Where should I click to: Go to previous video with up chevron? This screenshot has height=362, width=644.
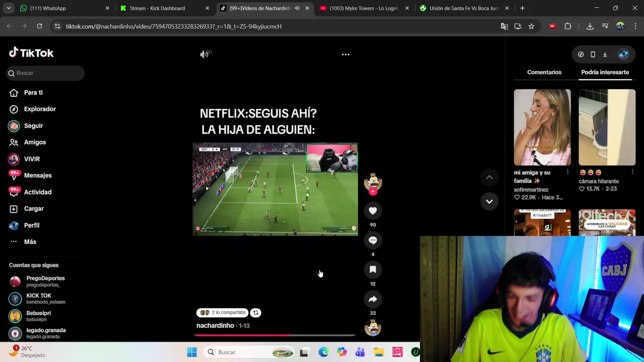tap(489, 177)
